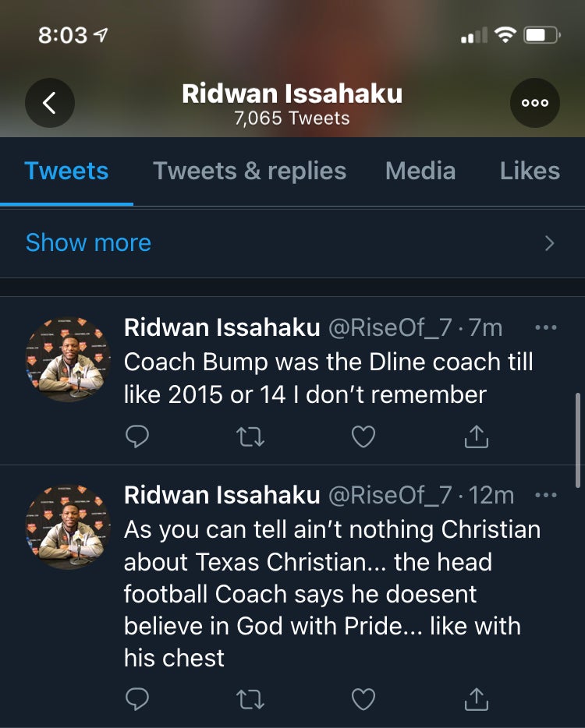Share the Coach Bump tweet
The width and height of the screenshot is (585, 728).
476,438
